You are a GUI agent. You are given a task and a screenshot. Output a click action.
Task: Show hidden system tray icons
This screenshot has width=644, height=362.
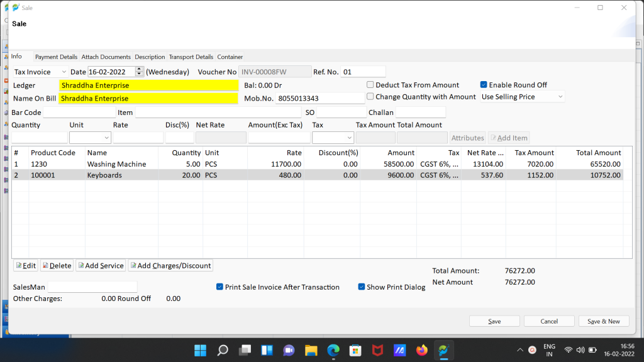click(x=520, y=350)
